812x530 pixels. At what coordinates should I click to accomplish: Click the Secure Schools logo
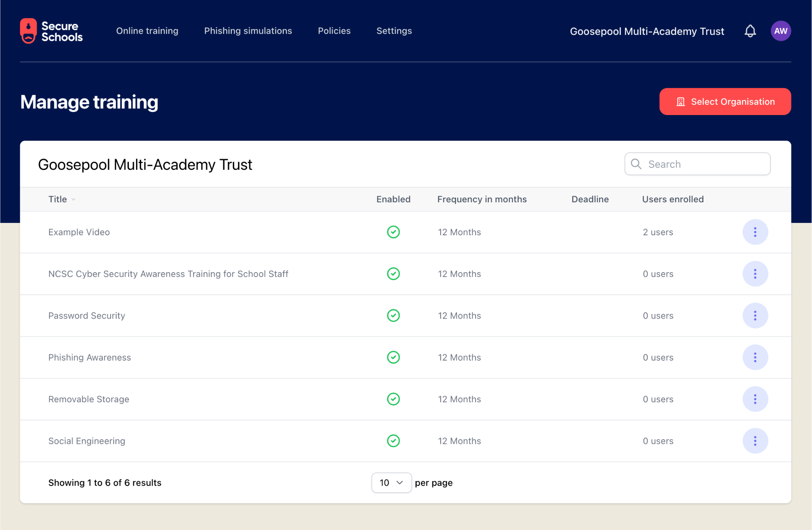coord(52,31)
